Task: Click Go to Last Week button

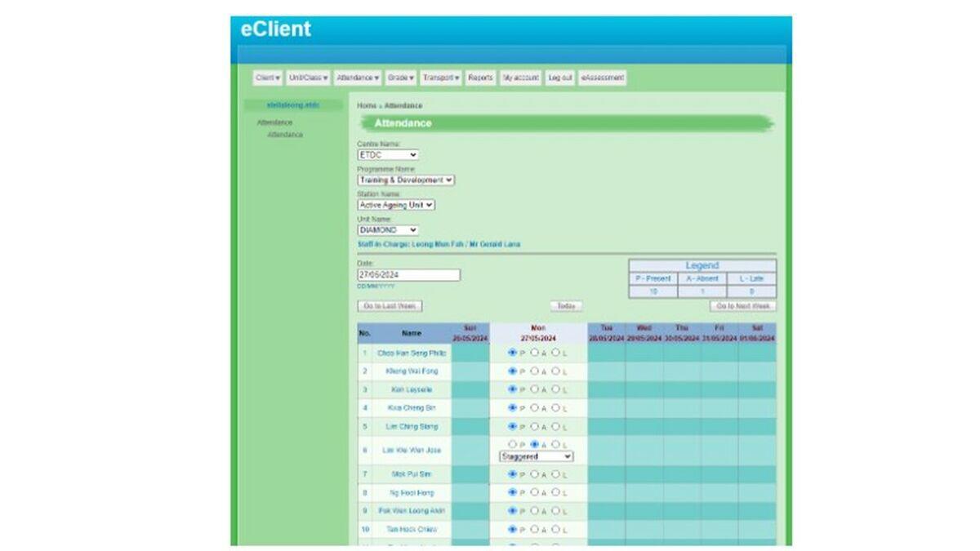Action: [390, 306]
